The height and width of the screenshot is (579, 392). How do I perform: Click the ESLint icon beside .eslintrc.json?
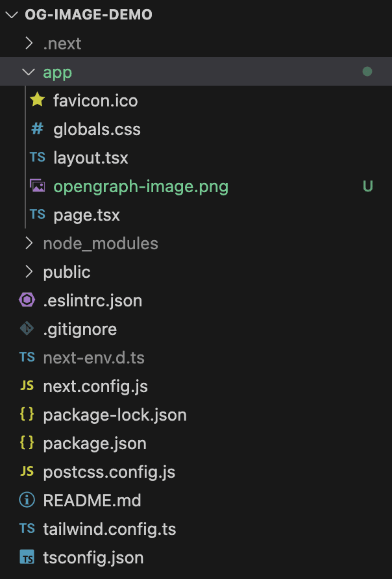(x=27, y=300)
